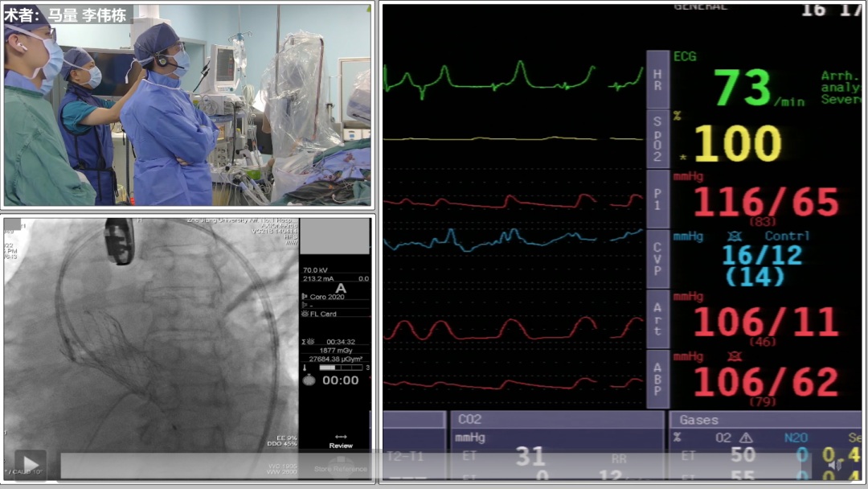The height and width of the screenshot is (489, 868).
Task: Click the N2O gas label
Action: 796,438
